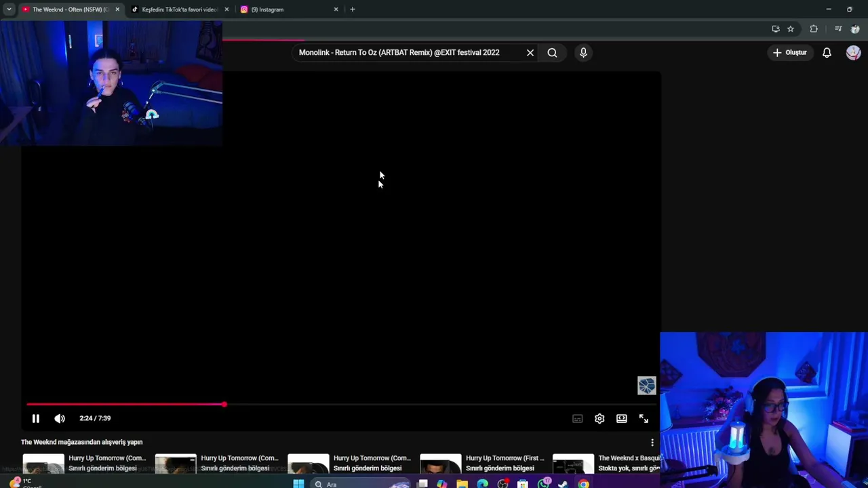Close The Weeknd - Often tab
The image size is (868, 488).
click(117, 9)
